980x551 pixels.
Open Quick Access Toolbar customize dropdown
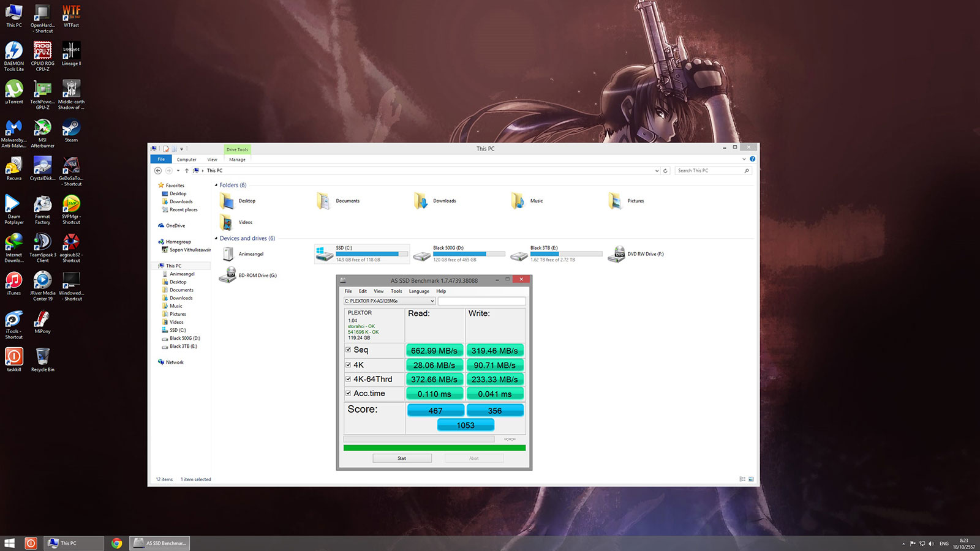(181, 149)
